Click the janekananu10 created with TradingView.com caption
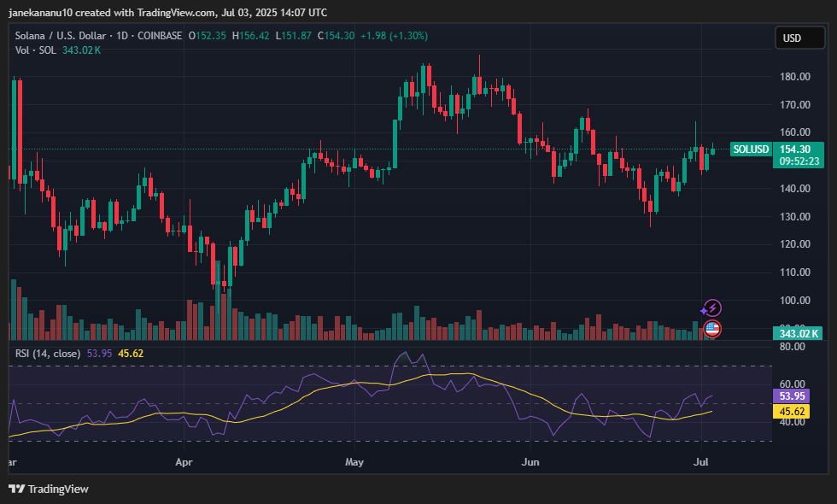This screenshot has height=504, width=837. coord(113,12)
